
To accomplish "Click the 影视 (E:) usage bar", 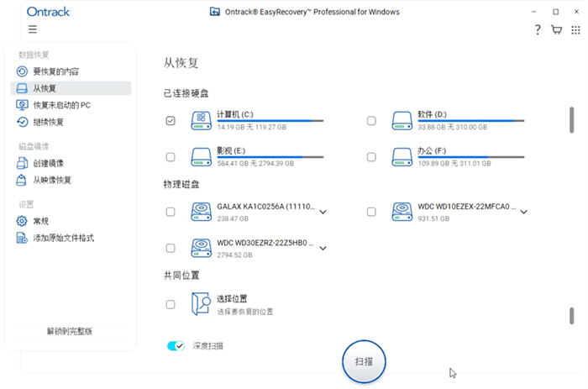I will [x=270, y=157].
